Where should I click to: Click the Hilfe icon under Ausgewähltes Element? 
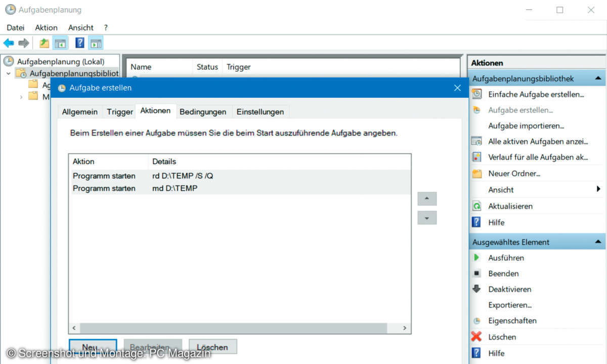(x=476, y=353)
